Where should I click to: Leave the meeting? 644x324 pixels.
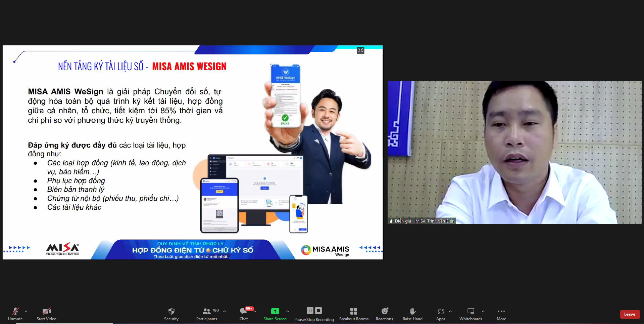click(x=630, y=314)
